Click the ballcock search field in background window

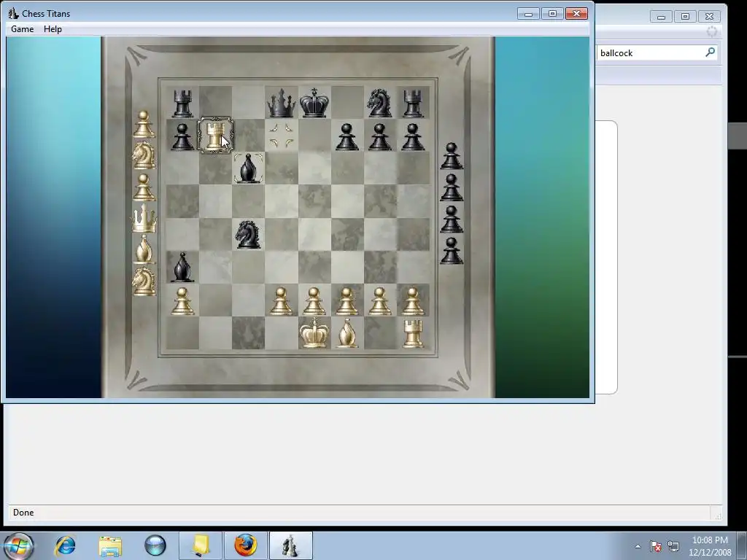tap(651, 52)
